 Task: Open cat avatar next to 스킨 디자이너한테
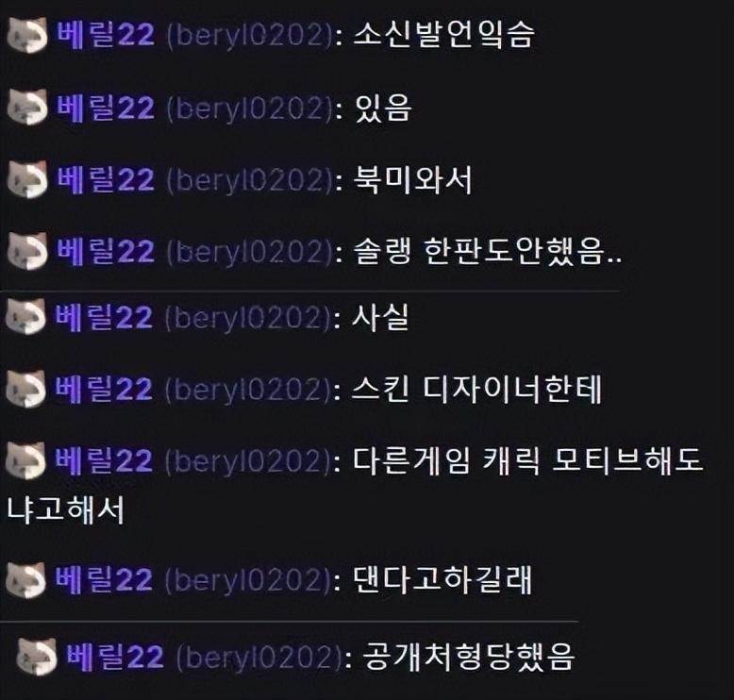click(26, 389)
